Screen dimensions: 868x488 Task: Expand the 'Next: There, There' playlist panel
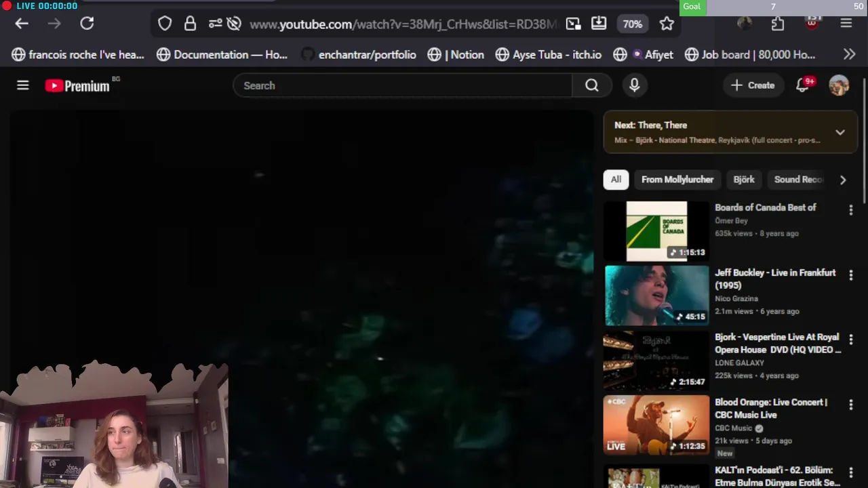click(x=840, y=132)
